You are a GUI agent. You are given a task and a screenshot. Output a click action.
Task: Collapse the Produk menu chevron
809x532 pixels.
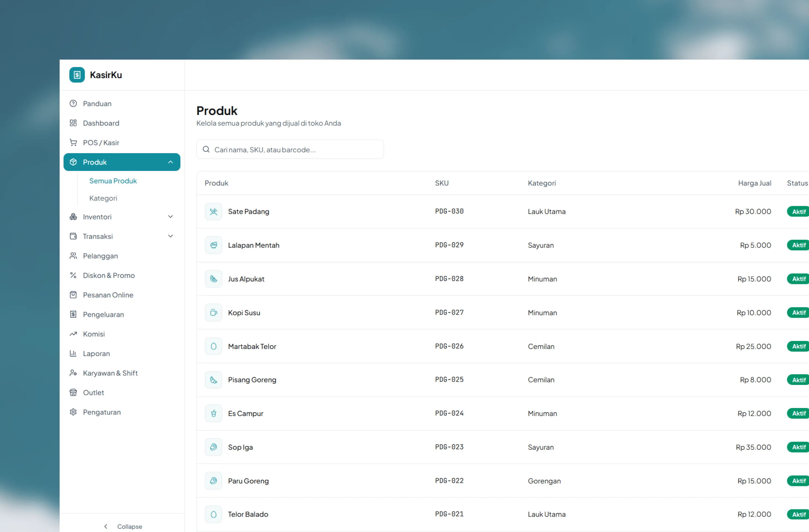(171, 162)
